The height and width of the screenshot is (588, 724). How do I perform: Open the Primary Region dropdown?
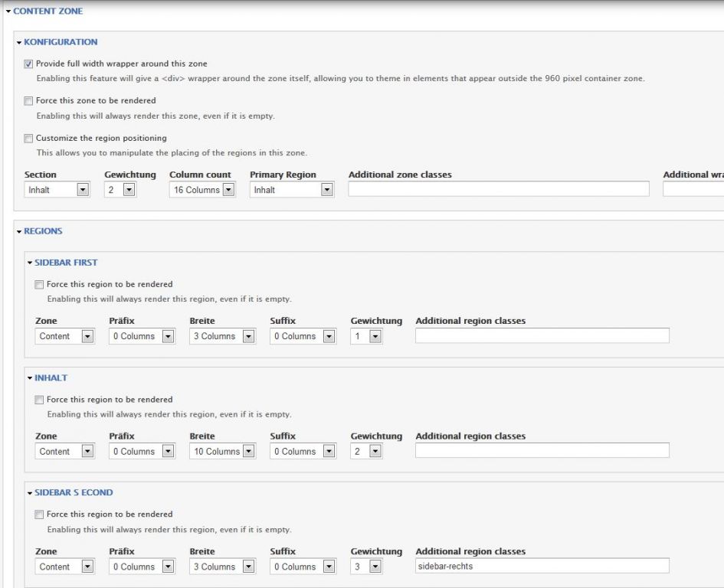tap(291, 190)
